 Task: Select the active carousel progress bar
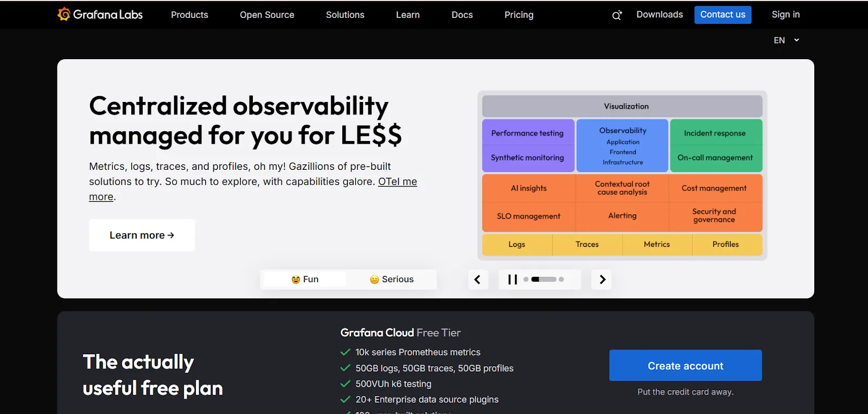tap(544, 279)
